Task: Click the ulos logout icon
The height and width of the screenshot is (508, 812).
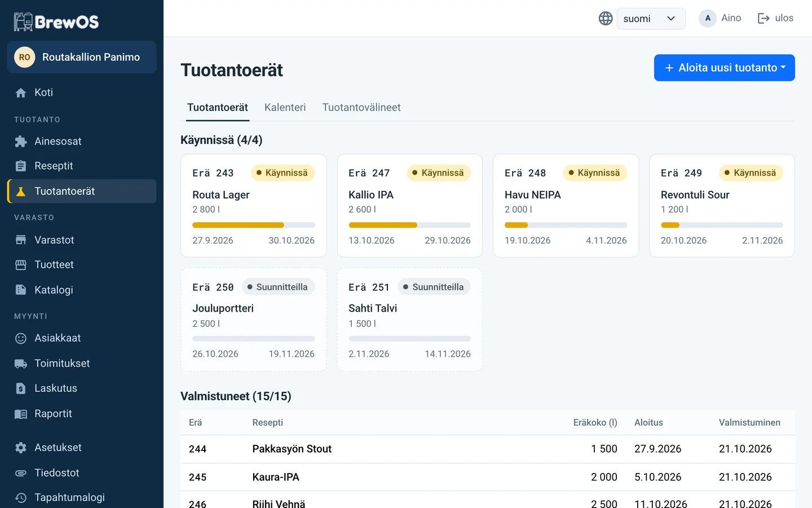Action: tap(764, 19)
